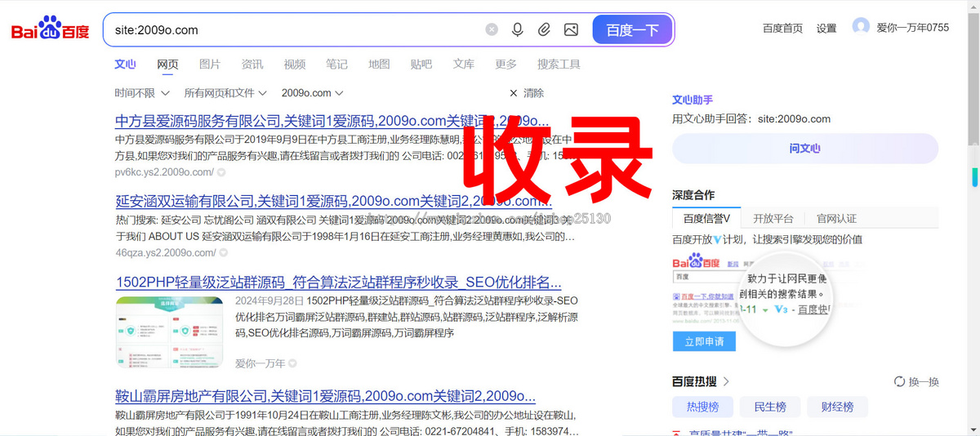Screen dimensions: 980x436
Task: Click result URL pv6kc.ys2.2009o.com
Action: click(x=164, y=172)
